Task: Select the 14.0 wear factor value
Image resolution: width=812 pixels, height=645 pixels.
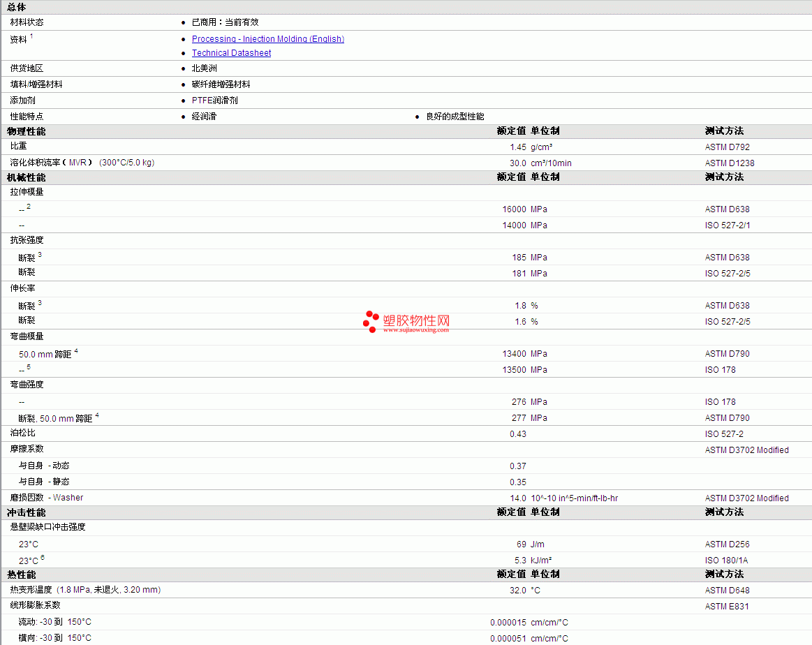Action: click(518, 498)
